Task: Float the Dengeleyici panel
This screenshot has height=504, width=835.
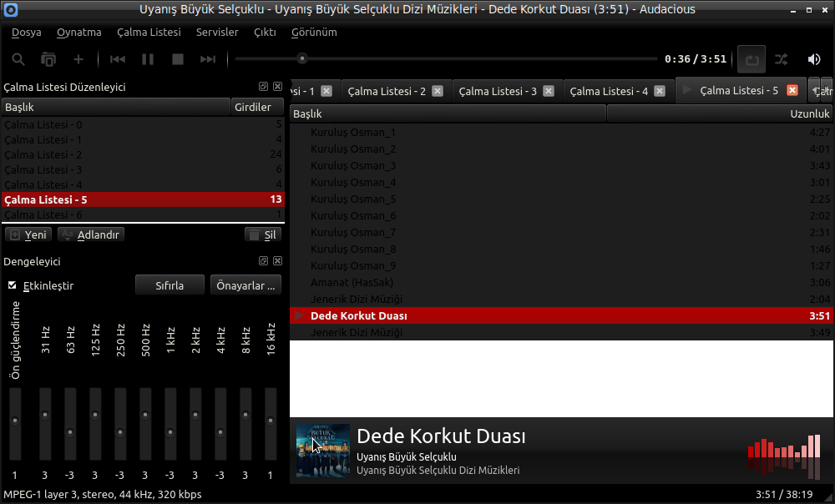Action: [263, 261]
